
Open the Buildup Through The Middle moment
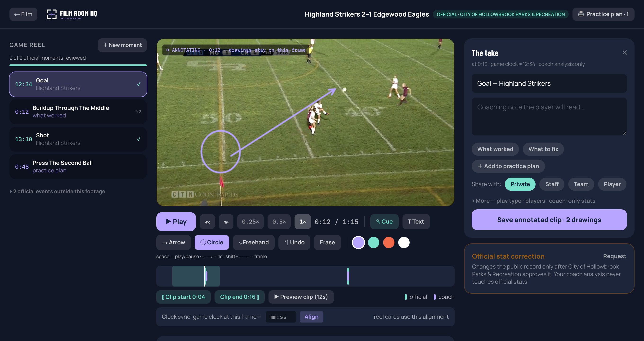coord(78,112)
